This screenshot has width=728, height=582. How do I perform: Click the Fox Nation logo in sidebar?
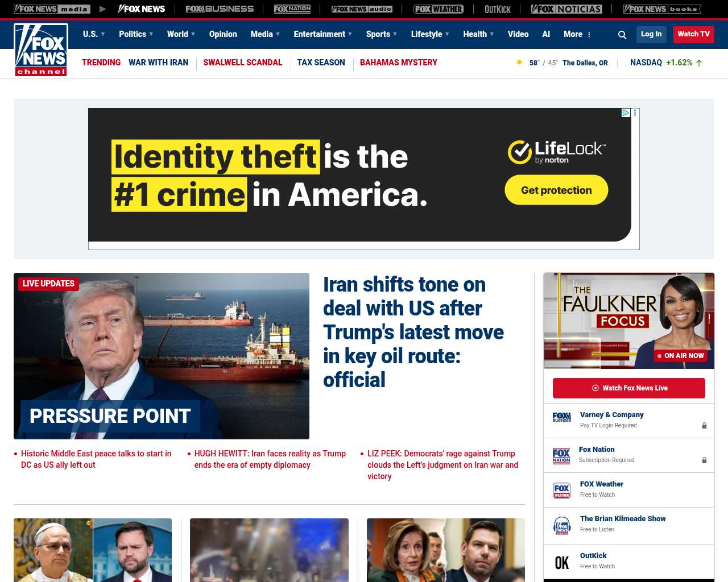561,456
